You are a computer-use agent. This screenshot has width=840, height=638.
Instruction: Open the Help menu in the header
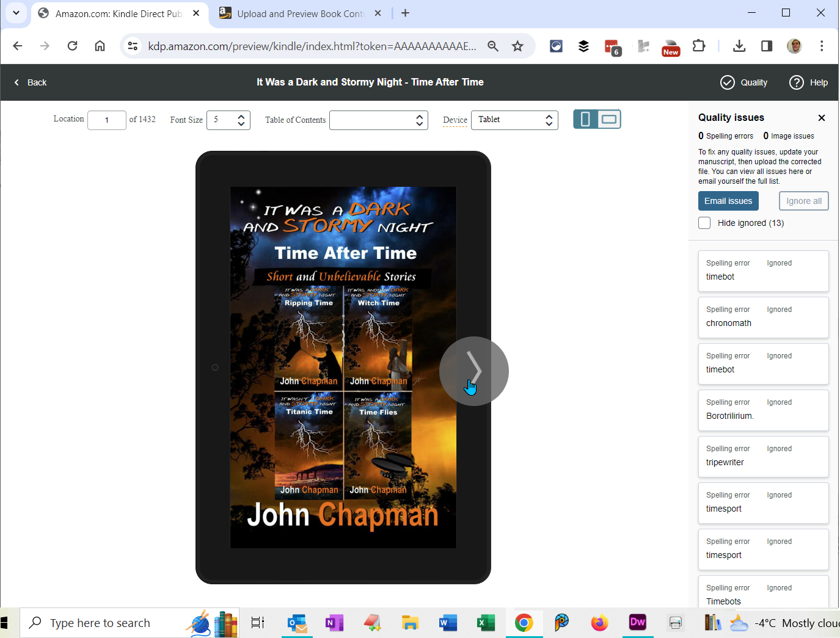point(808,82)
